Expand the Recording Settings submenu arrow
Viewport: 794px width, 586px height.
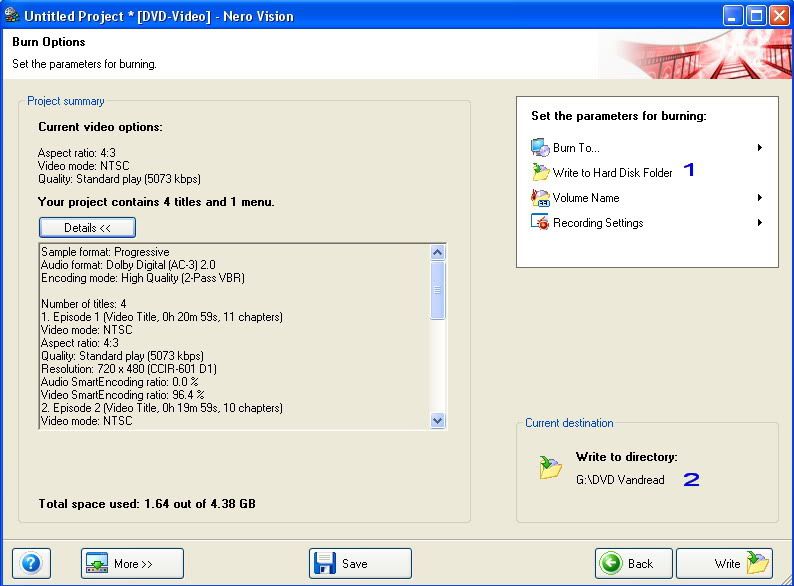[x=760, y=222]
